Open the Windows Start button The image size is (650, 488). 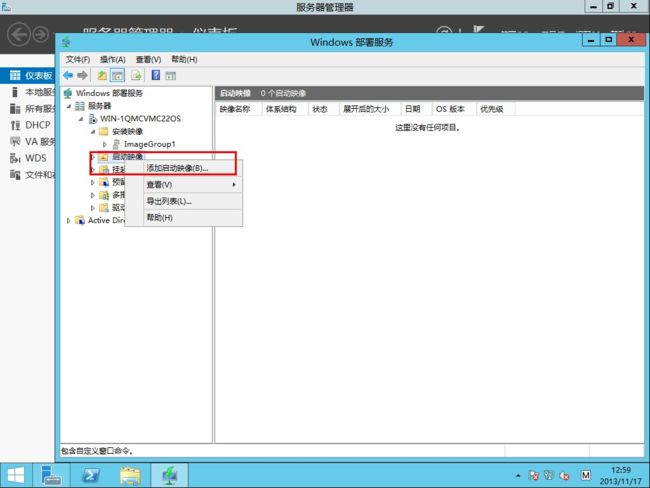[x=16, y=475]
